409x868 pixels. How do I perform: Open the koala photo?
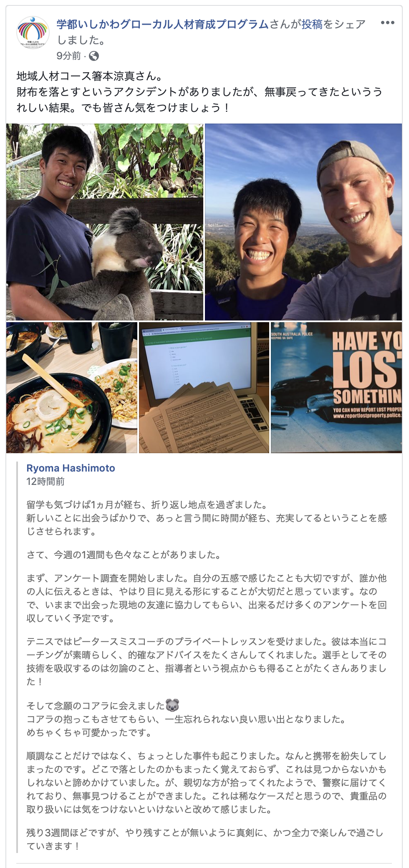[105, 222]
